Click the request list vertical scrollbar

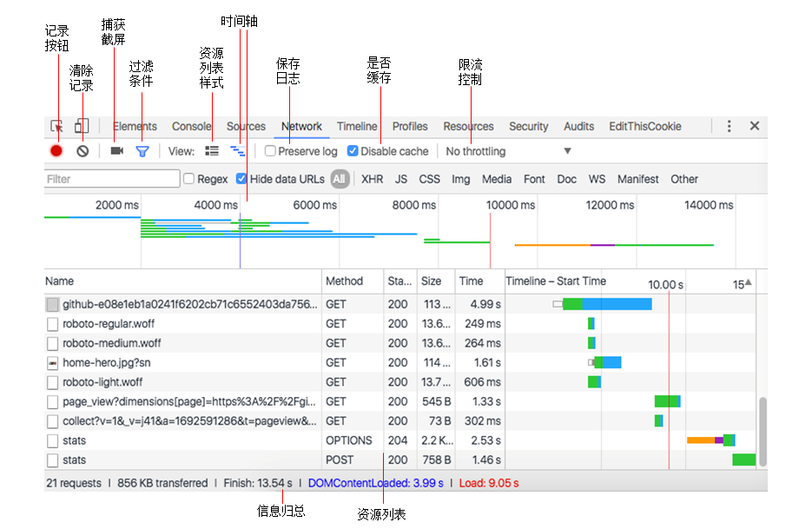tap(762, 432)
